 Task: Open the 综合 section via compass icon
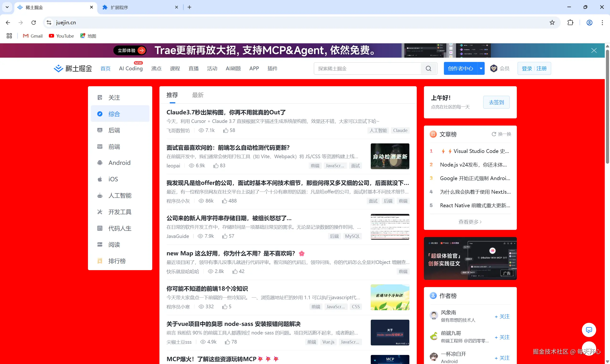[100, 114]
